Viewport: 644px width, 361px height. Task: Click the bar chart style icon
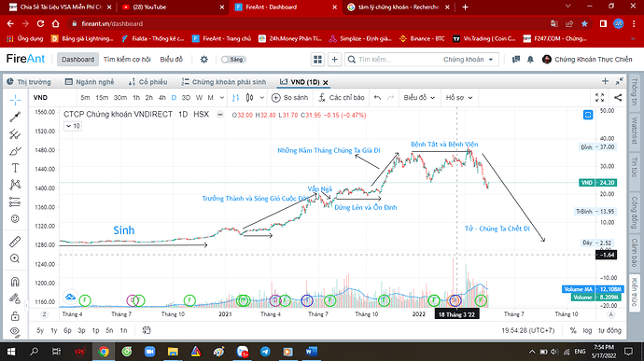pyautogui.click(x=235, y=98)
